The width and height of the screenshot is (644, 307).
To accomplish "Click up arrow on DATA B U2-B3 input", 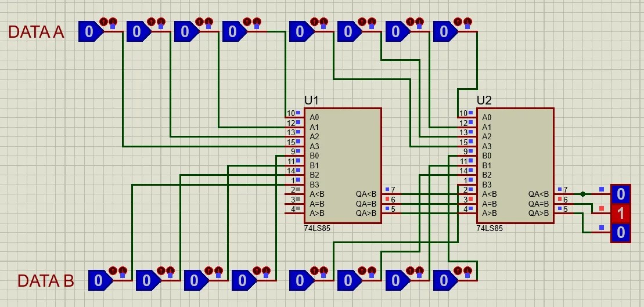I will [x=315, y=270].
